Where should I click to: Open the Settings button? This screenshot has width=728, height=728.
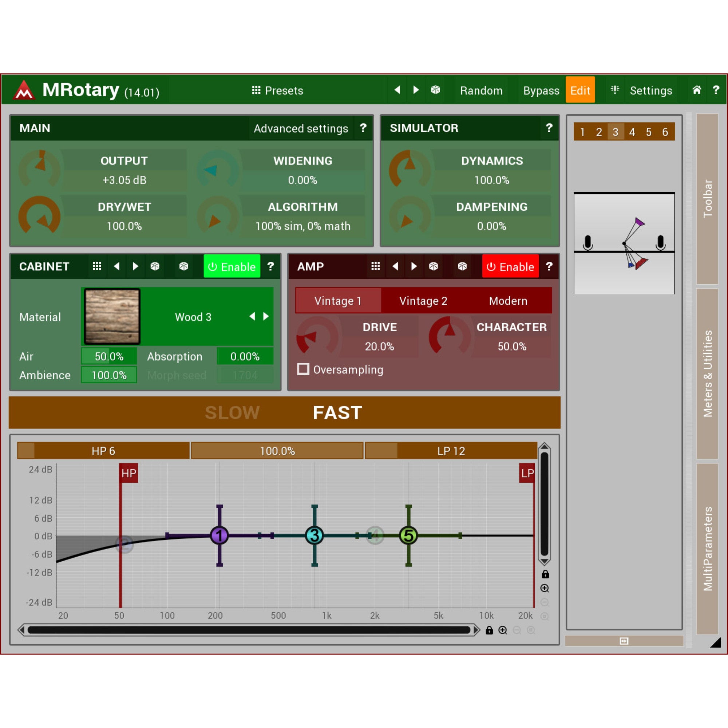651,90
